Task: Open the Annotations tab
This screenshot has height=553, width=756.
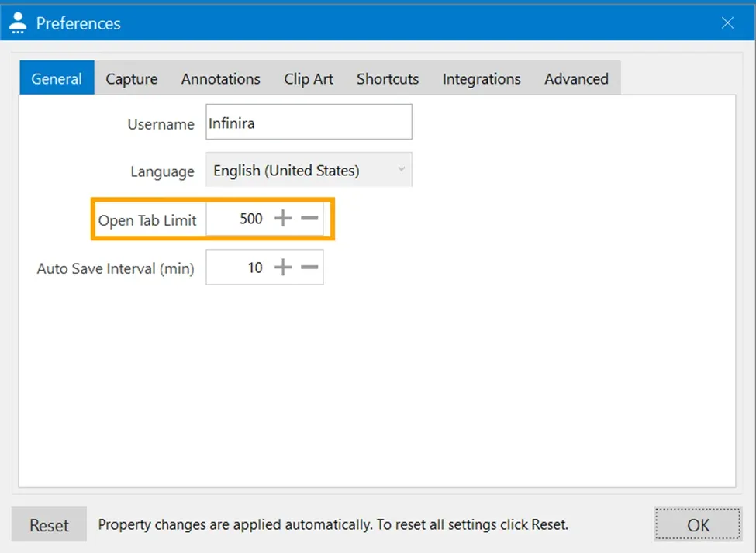Action: coord(220,78)
